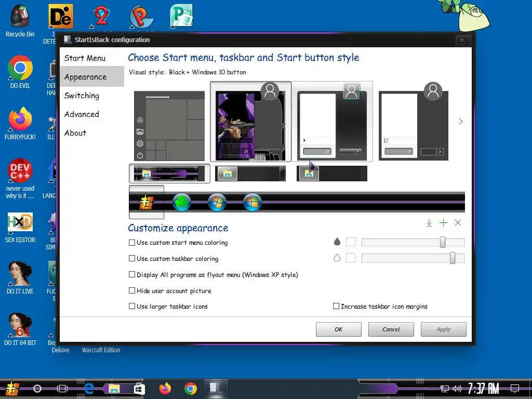Open the DO IT 64 BIT desktop icon

[20, 329]
